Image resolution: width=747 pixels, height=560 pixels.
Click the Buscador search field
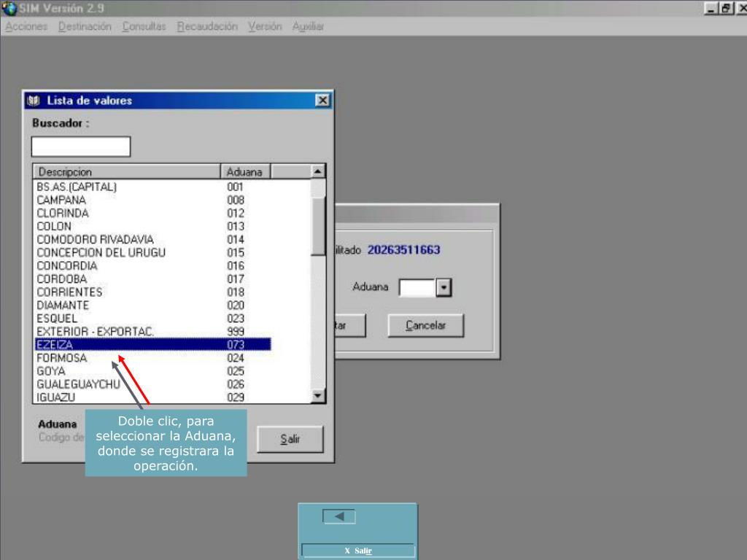(x=81, y=146)
